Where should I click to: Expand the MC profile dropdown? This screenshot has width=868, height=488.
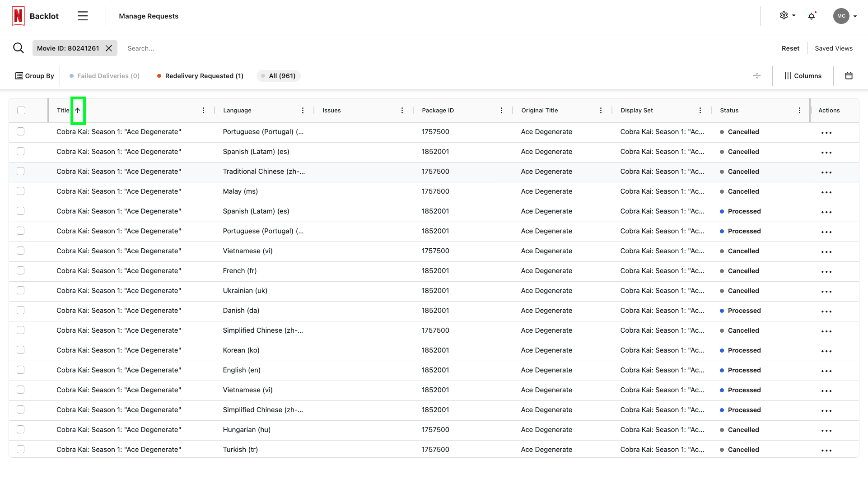point(844,16)
